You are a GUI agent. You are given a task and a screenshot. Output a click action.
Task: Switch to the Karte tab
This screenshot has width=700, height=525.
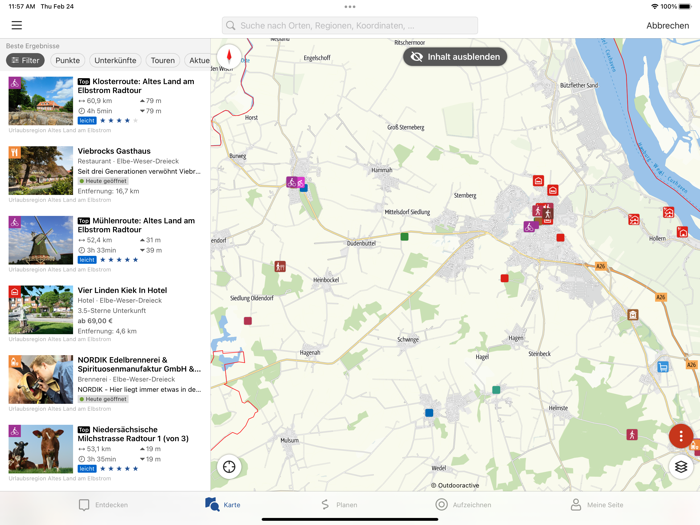223,504
